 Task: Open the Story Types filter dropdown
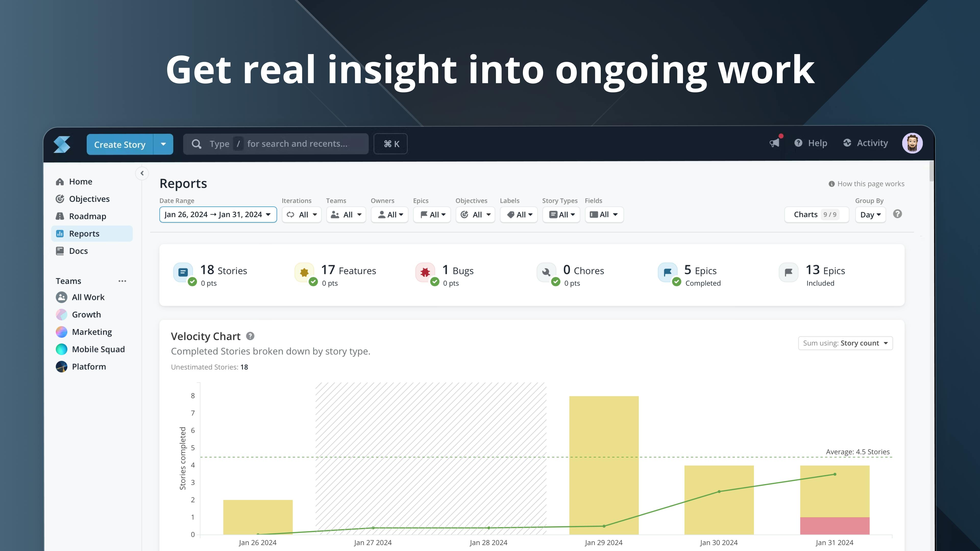(x=561, y=215)
